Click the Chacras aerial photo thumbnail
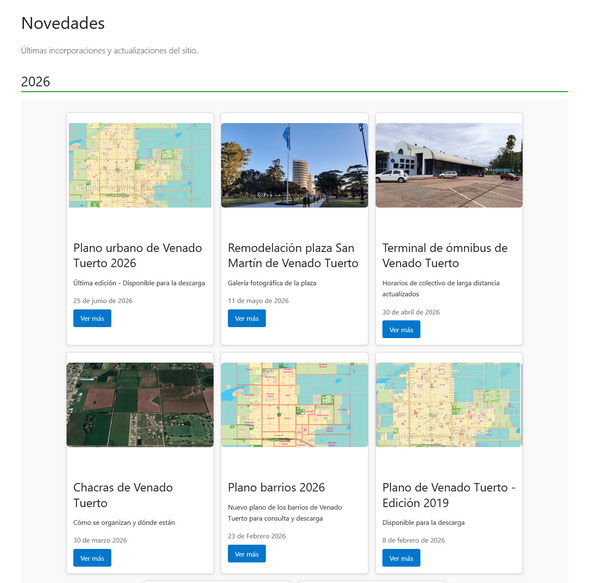 coord(140,405)
